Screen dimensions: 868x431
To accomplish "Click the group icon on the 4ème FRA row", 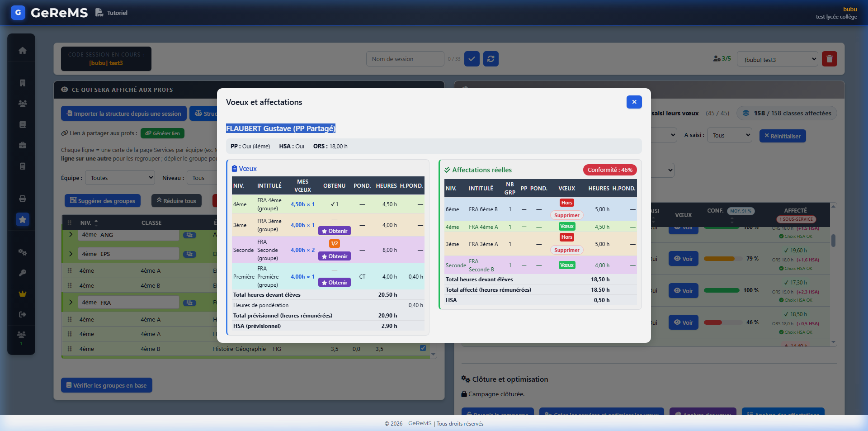I will click(x=190, y=303).
